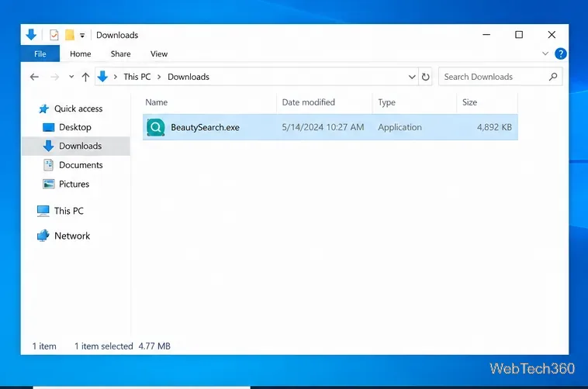Open Pictures in the navigation pane

(x=74, y=184)
